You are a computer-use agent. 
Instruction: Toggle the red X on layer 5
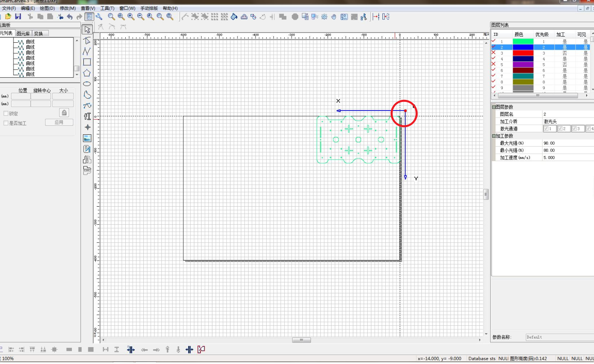(493, 65)
